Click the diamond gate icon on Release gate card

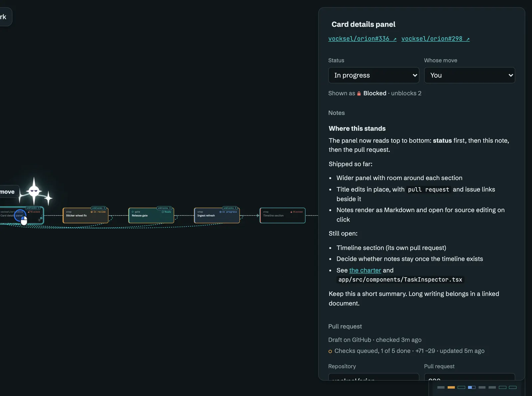coord(133,212)
